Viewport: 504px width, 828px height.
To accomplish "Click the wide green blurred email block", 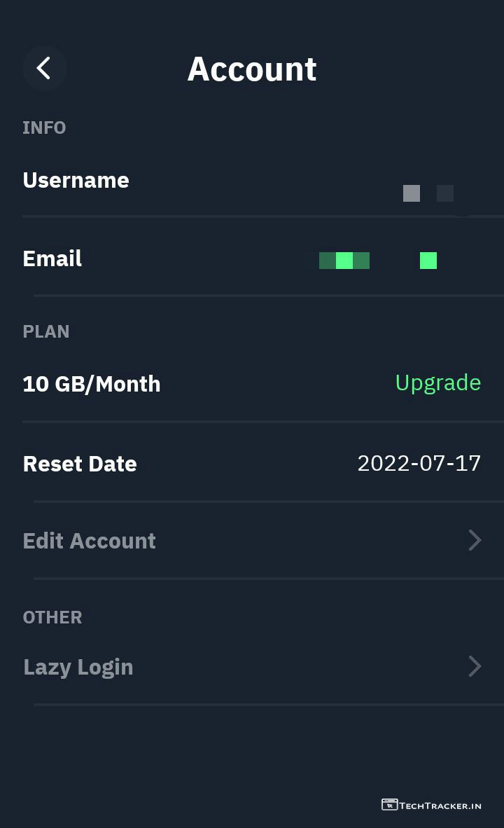I will coord(344,261).
